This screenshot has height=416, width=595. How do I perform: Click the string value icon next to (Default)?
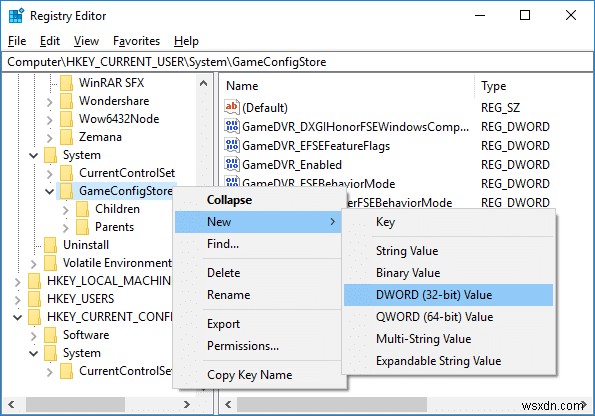point(231,107)
